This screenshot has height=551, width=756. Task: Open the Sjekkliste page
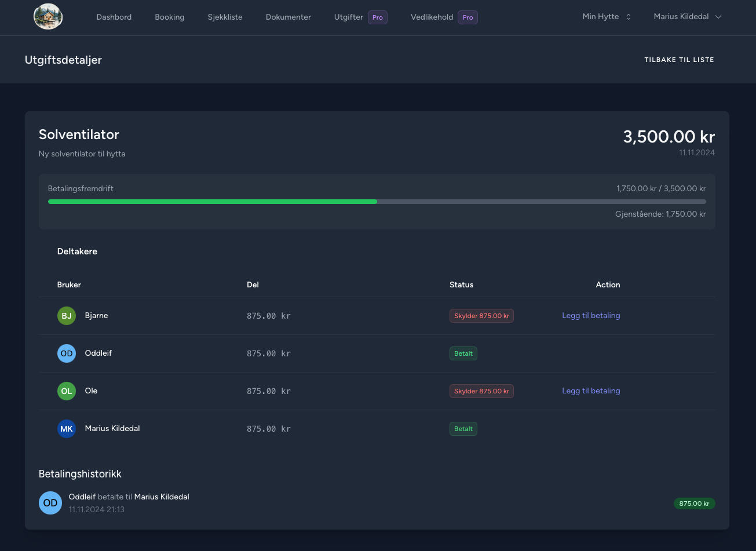[x=225, y=17]
